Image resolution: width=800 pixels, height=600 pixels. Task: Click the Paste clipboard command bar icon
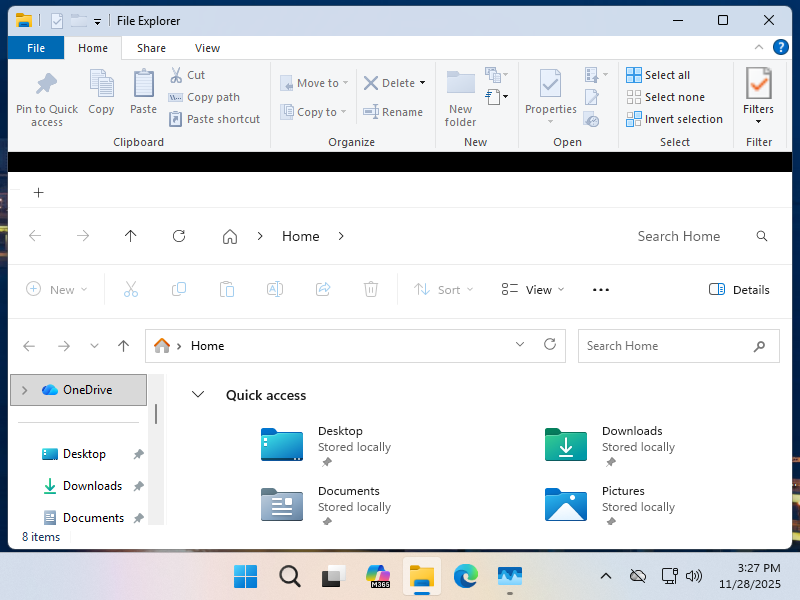tap(227, 289)
